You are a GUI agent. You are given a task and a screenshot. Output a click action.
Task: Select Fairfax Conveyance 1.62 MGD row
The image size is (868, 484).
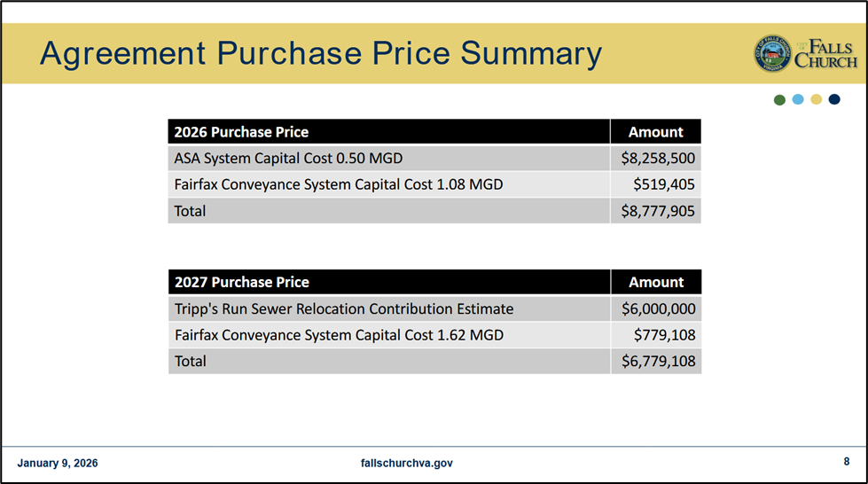[x=339, y=335]
